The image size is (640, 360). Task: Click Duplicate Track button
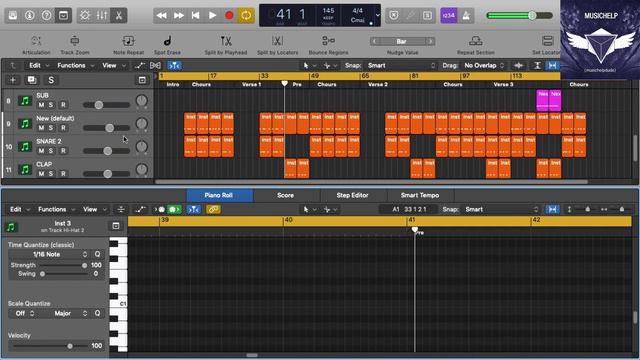pos(32,80)
